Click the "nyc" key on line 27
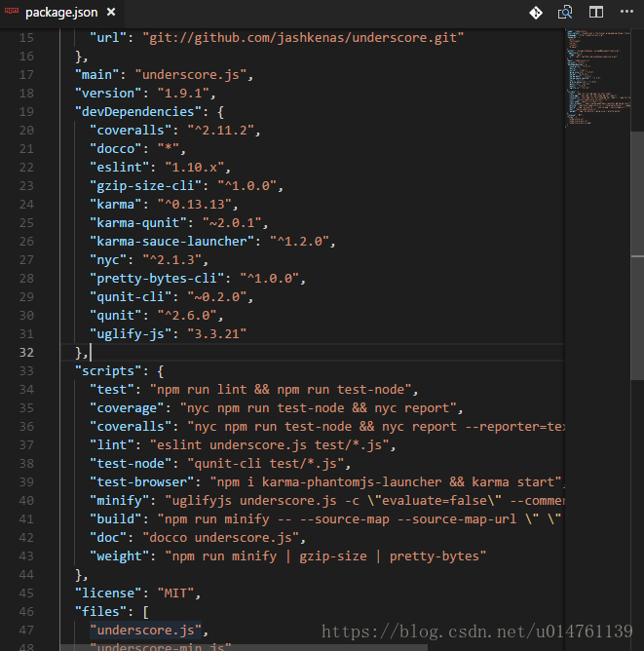This screenshot has width=644, height=651. (x=108, y=260)
